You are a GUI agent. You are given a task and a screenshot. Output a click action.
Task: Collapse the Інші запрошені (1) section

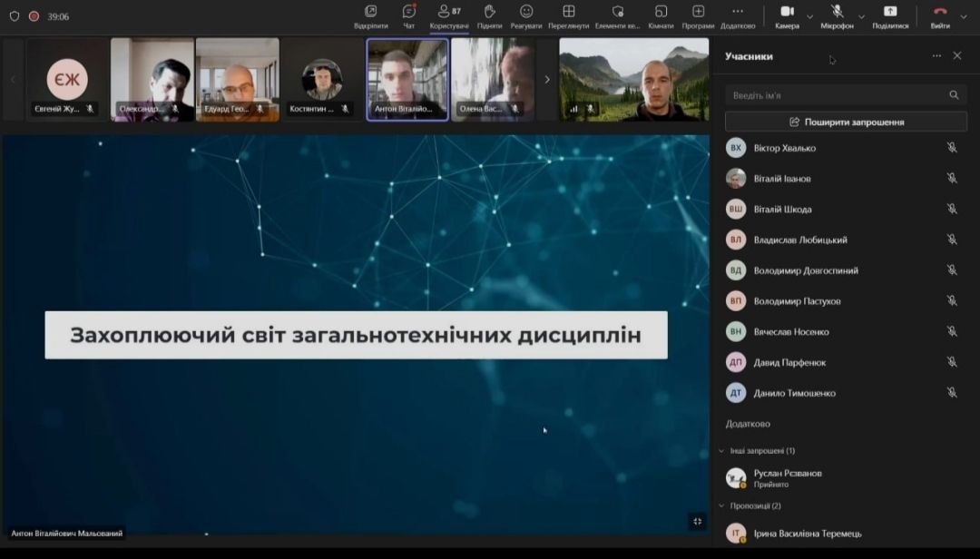721,451
